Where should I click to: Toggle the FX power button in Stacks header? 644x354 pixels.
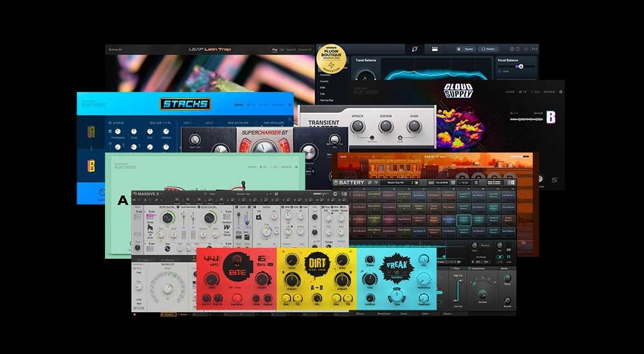(x=249, y=105)
